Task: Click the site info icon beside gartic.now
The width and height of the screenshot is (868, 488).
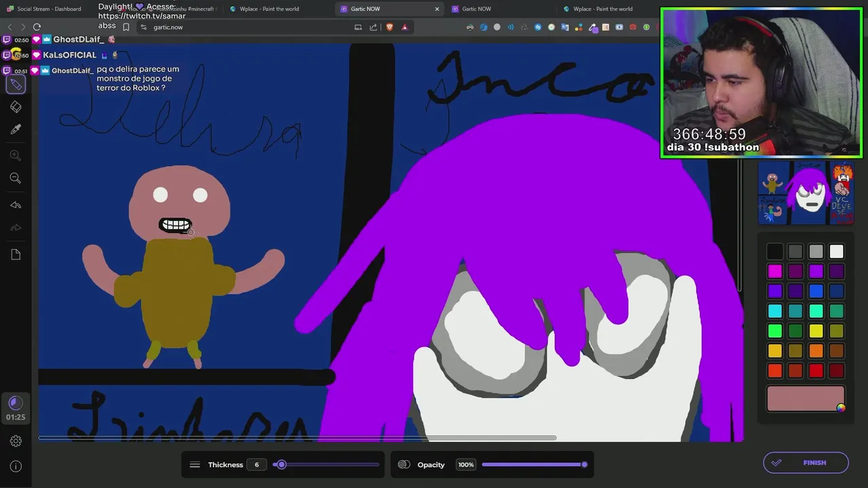Action: pyautogui.click(x=143, y=27)
